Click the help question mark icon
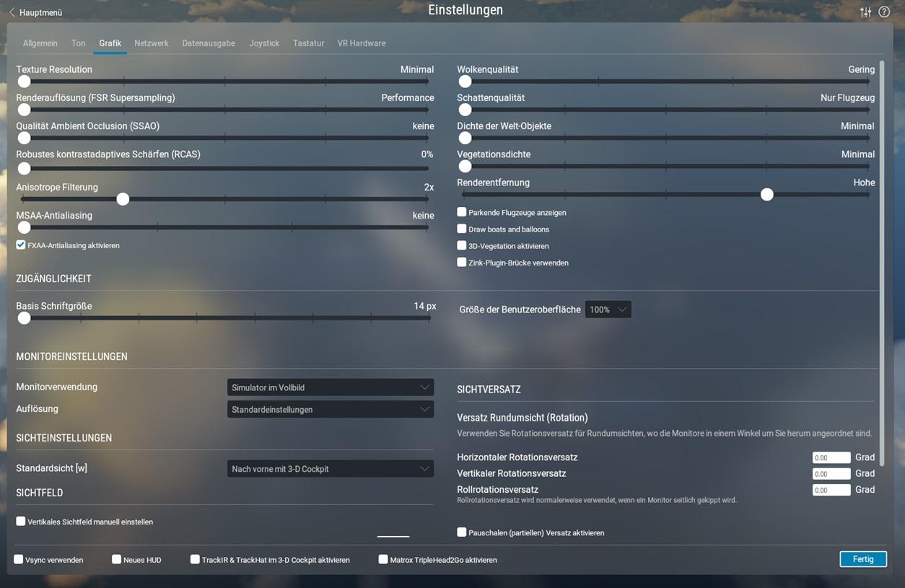Image resolution: width=905 pixels, height=588 pixels. (884, 12)
